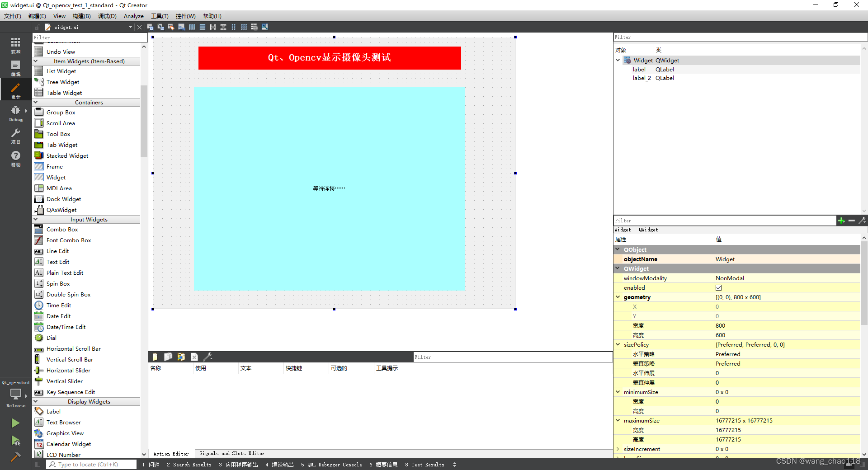Open the 4 编译输出 pane
This screenshot has height=470, width=868.
pos(279,465)
